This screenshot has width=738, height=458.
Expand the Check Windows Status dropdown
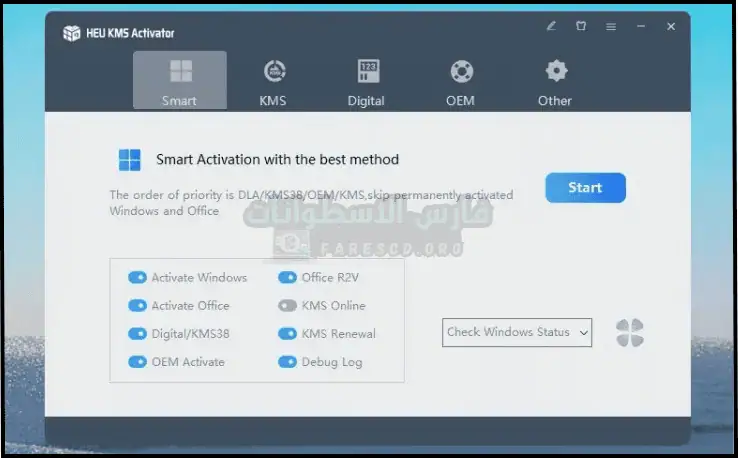tap(516, 333)
